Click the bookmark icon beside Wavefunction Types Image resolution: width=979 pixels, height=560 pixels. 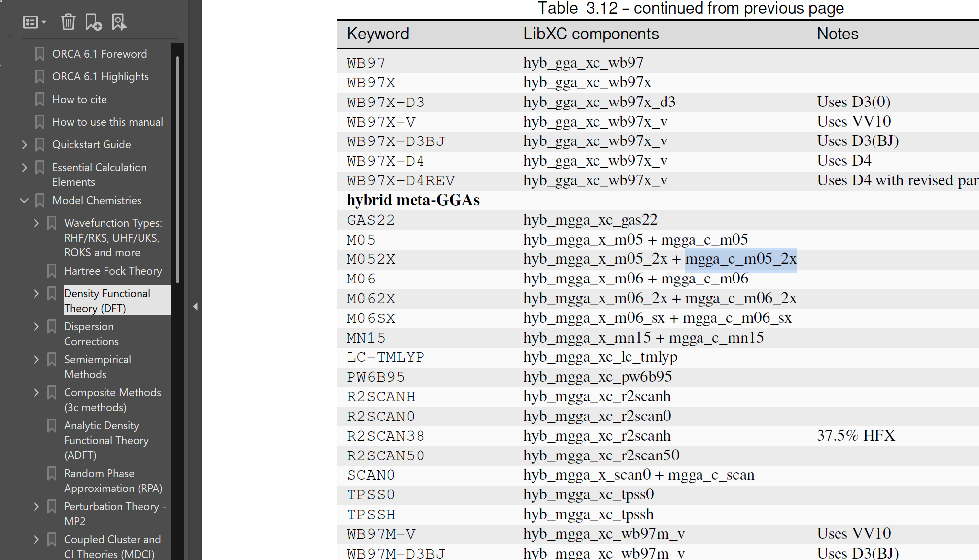(52, 223)
